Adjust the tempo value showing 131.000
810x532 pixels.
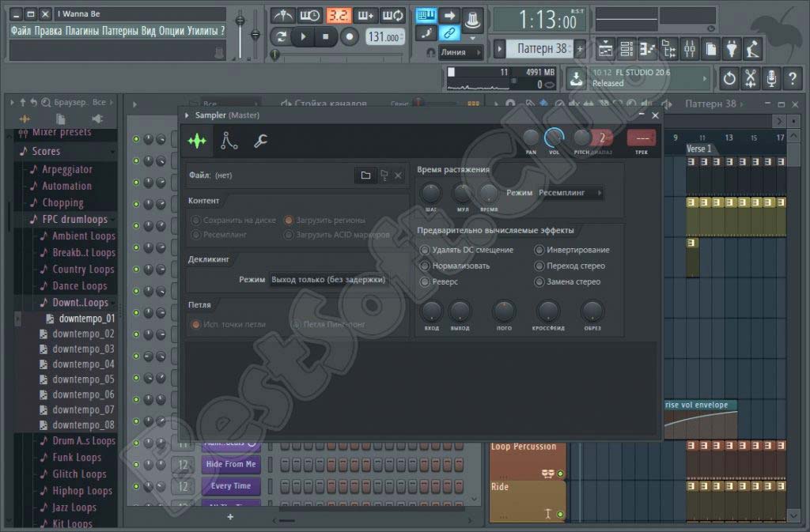click(385, 36)
